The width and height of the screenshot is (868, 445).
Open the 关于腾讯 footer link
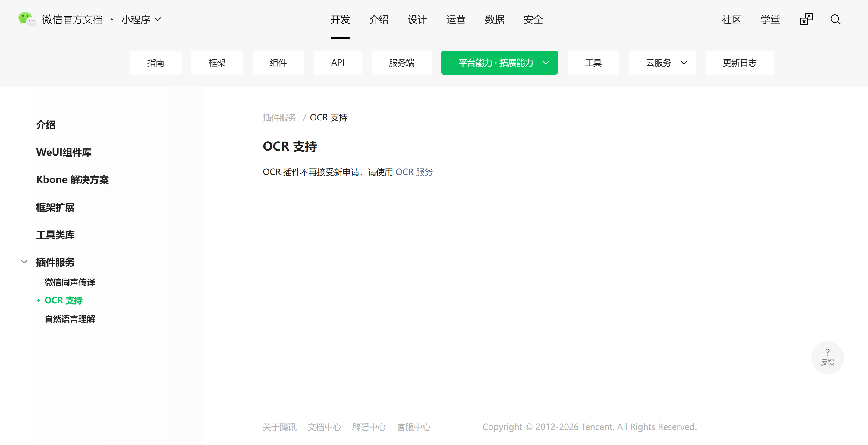point(279,427)
